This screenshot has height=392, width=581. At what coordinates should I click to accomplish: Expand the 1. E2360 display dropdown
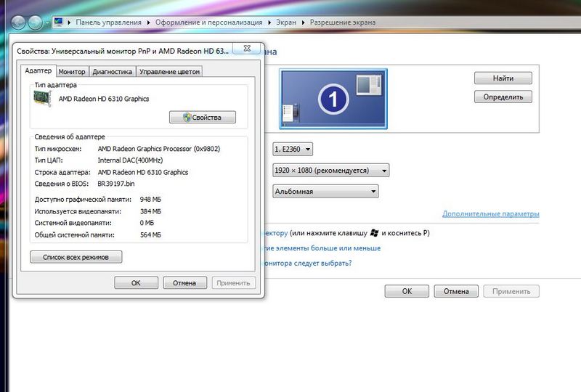click(293, 149)
